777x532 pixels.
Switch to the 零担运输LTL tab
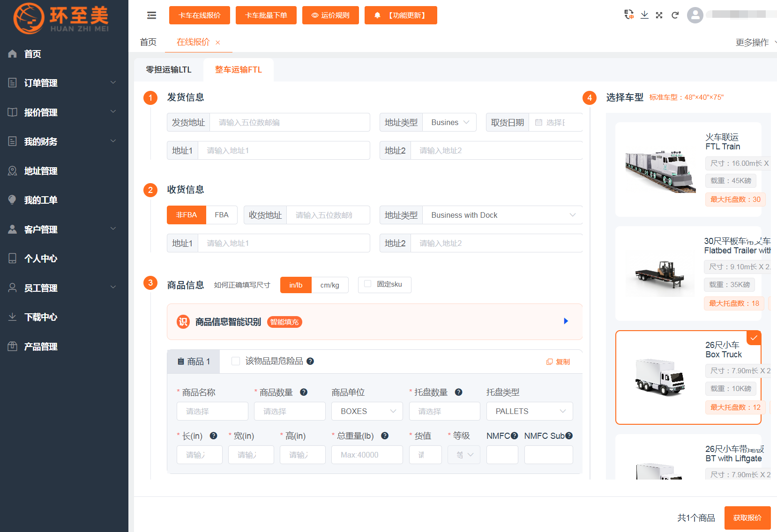pyautogui.click(x=169, y=70)
